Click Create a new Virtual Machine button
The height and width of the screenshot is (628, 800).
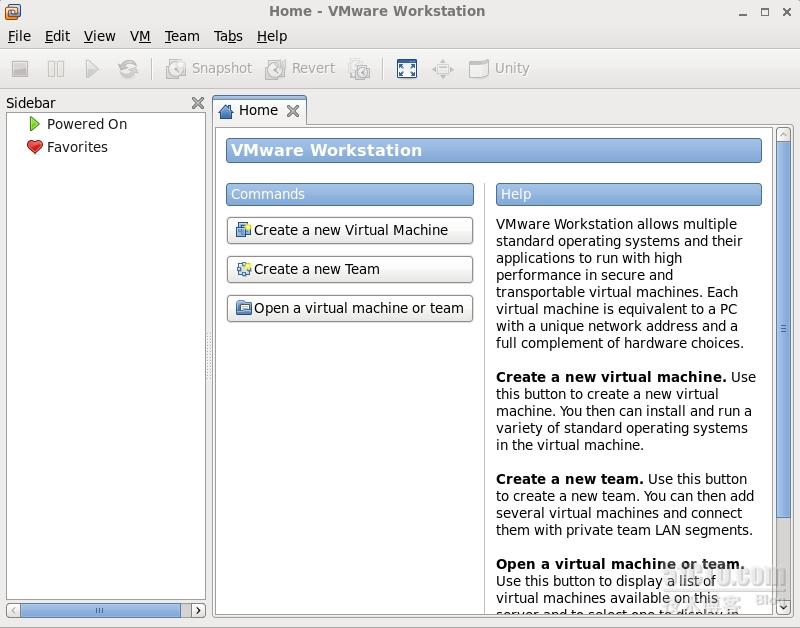tap(349, 230)
